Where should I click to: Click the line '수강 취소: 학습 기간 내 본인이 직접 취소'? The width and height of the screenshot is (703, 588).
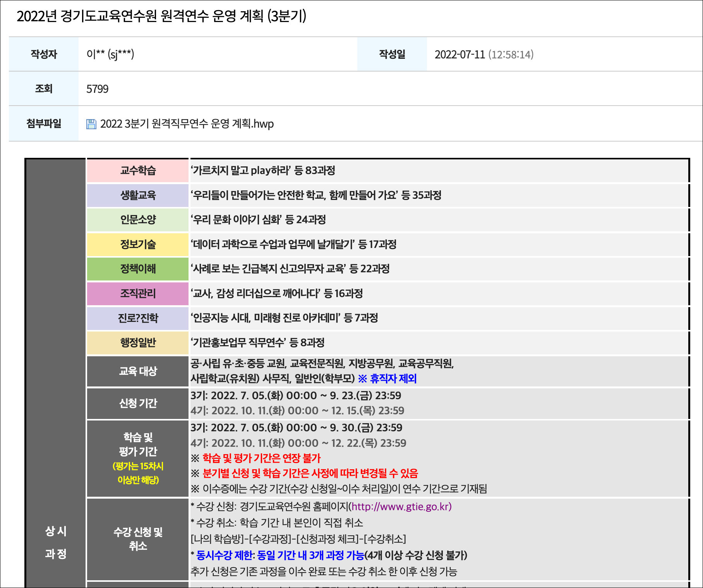(277, 523)
